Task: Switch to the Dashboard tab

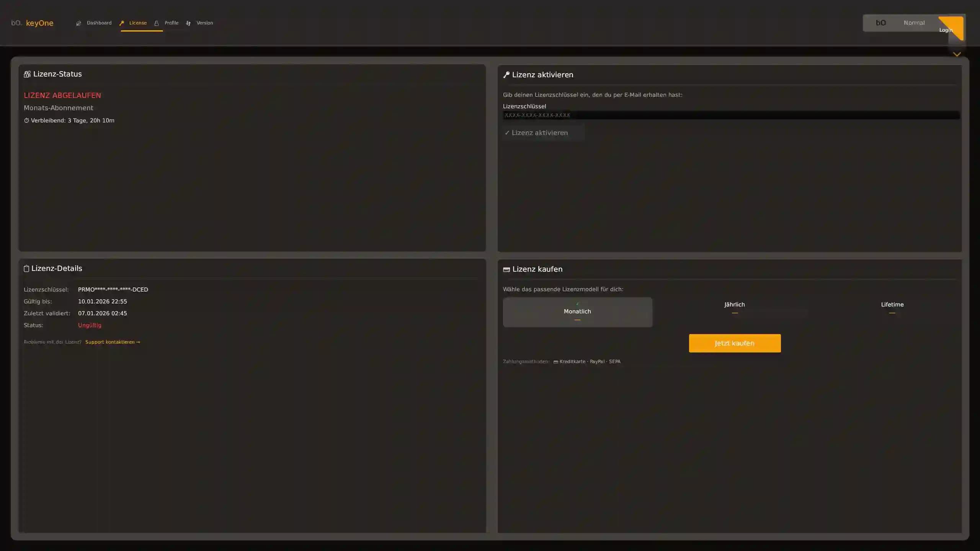Action: point(99,23)
